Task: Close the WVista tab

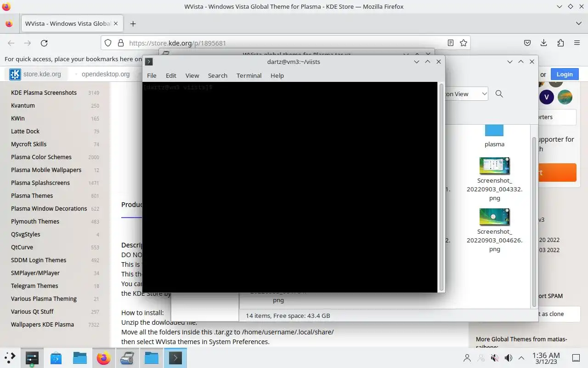Action: pyautogui.click(x=115, y=23)
